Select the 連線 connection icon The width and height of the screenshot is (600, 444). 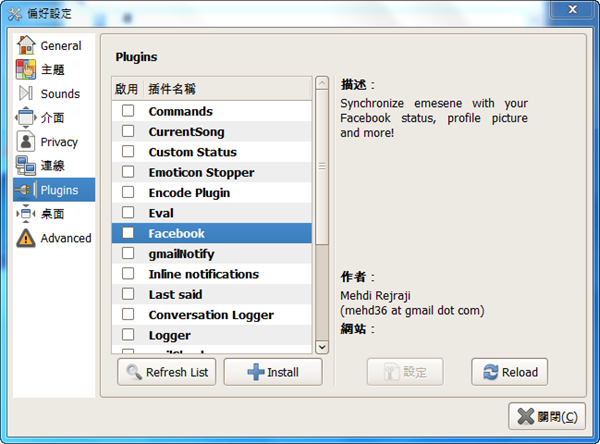[x=26, y=166]
